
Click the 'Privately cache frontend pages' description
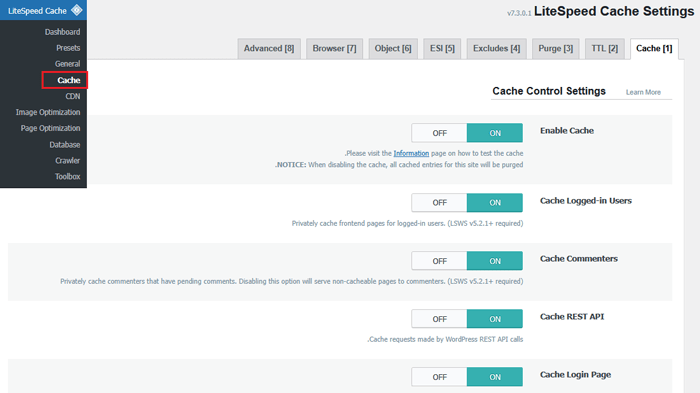407,223
